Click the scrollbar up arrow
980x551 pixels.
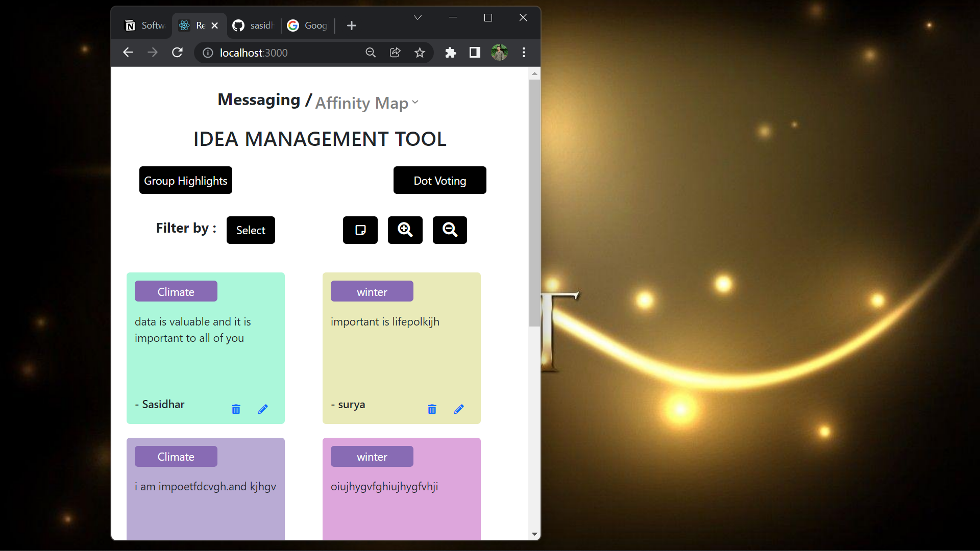534,73
